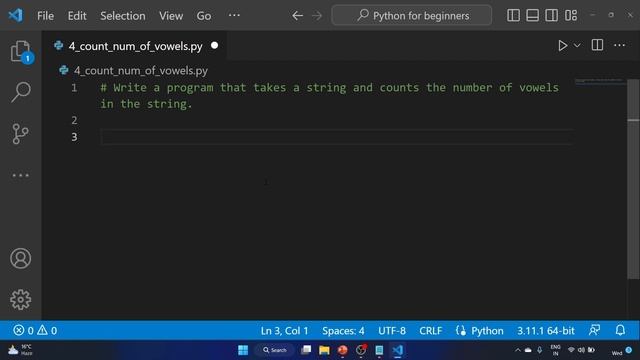Change line endings via CRLF
640x360 pixels.
pos(431,331)
